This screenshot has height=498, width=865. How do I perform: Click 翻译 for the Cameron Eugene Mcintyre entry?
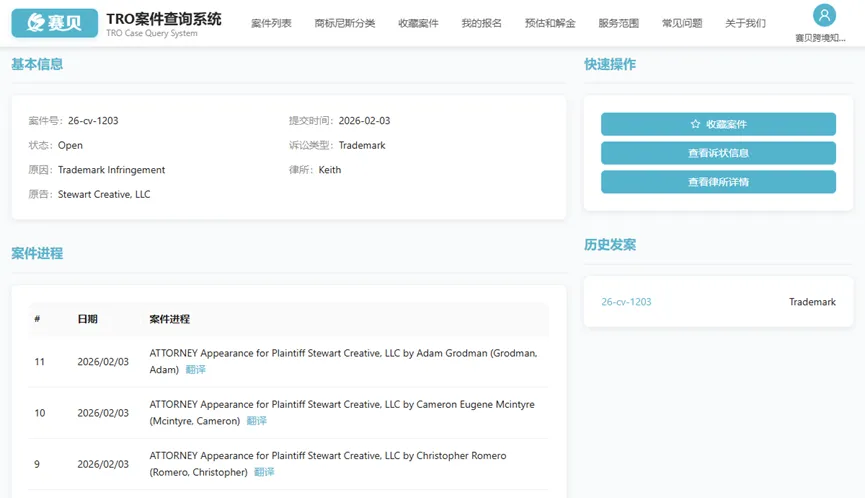coord(257,421)
